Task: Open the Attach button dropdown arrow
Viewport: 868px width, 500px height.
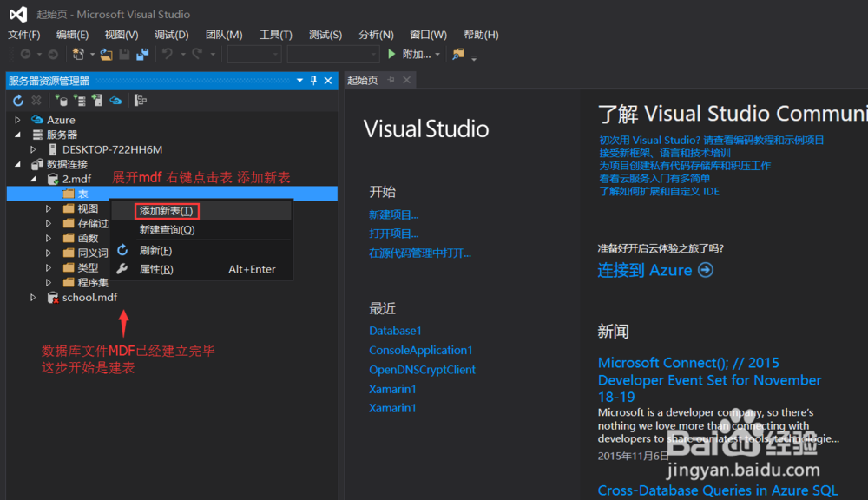Action: tap(437, 55)
